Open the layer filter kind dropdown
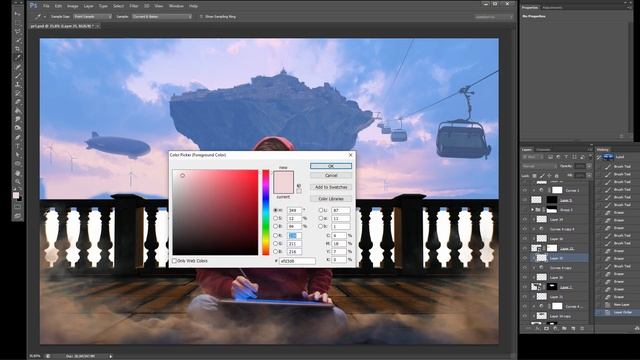Viewport: 640px width, 360px height. point(532,157)
